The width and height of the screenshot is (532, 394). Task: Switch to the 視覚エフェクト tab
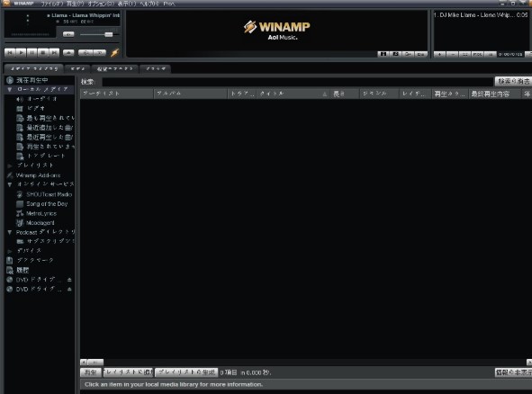115,69
